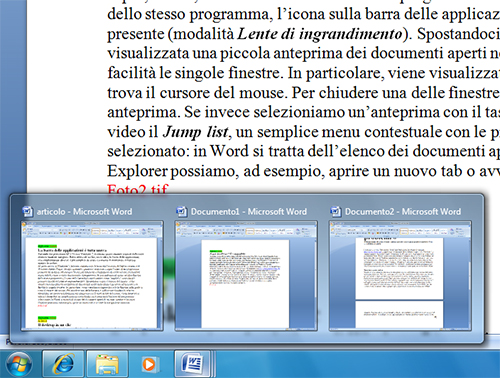Image resolution: width=500 pixels, height=378 pixels.
Task: Click the italic words 'Jump list'
Action: coord(196,132)
